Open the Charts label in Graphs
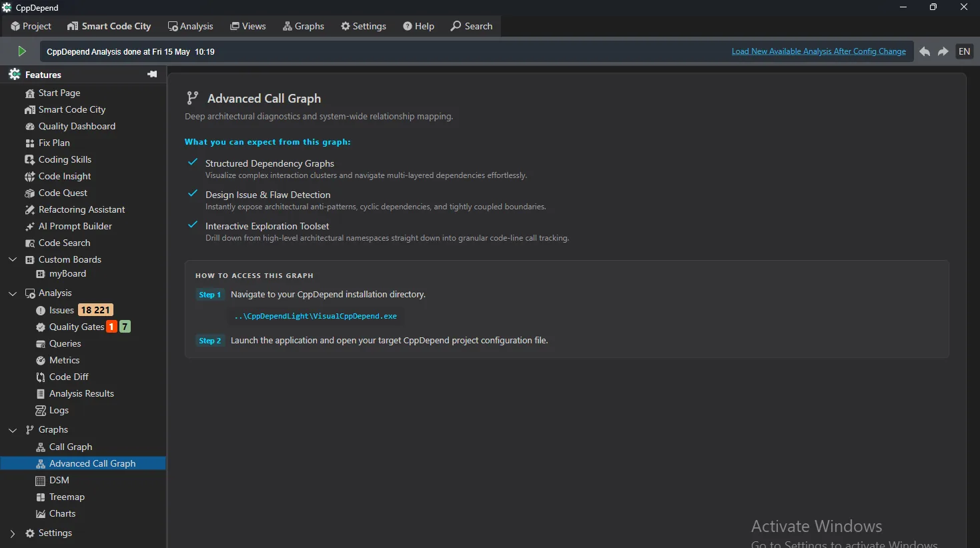Image resolution: width=980 pixels, height=548 pixels. [62, 514]
